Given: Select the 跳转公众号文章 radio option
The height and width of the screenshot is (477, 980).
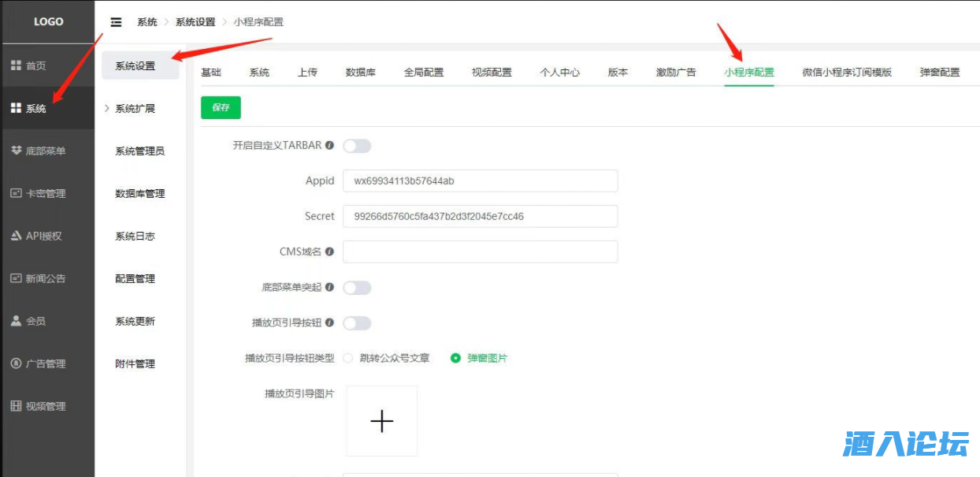Looking at the screenshot, I should [x=349, y=358].
